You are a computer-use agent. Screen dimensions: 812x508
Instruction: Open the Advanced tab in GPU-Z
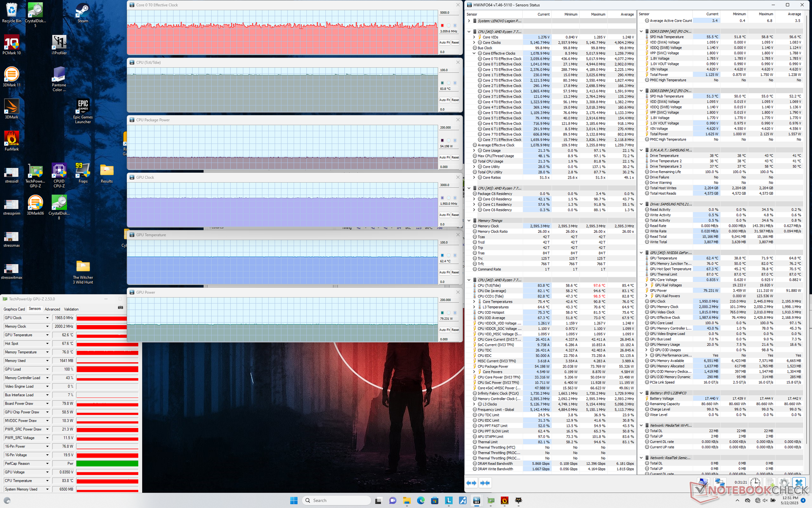[52, 309]
